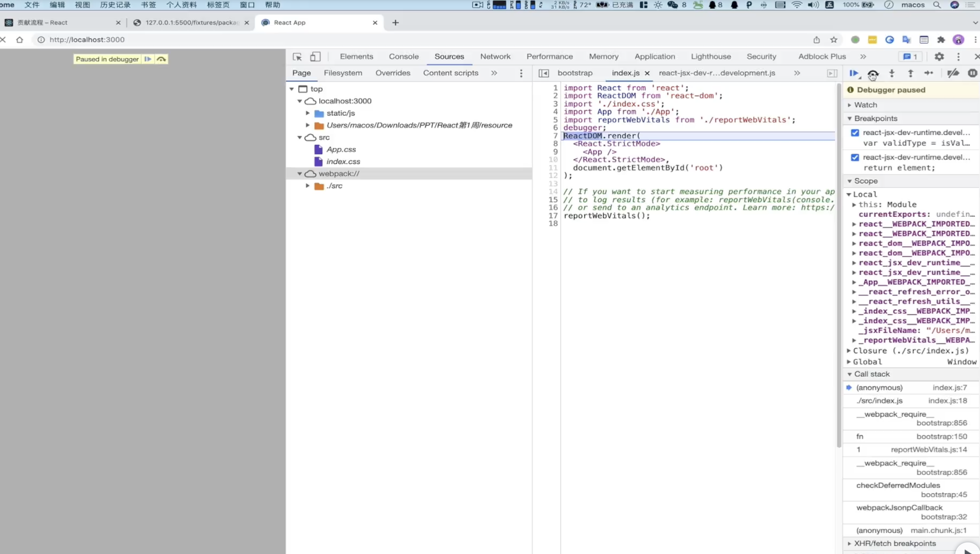Switch to the Console tab
Viewport: 980px width, 554px height.
[403, 56]
